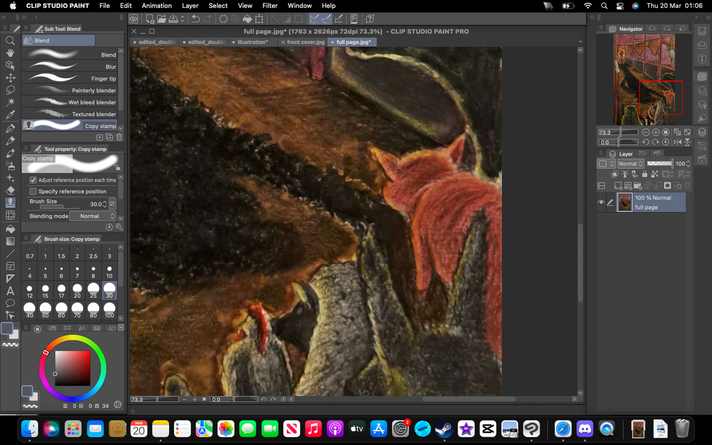Select the Textured blender sub tool
Screen dimensions: 712x445
pos(70,114)
